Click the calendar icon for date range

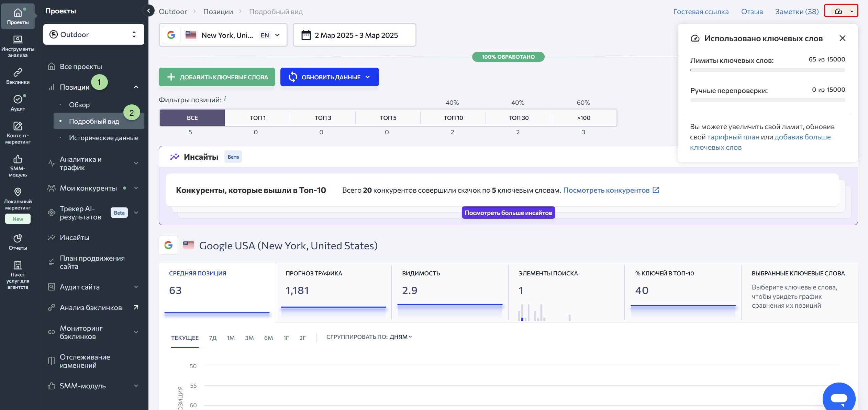pyautogui.click(x=306, y=35)
